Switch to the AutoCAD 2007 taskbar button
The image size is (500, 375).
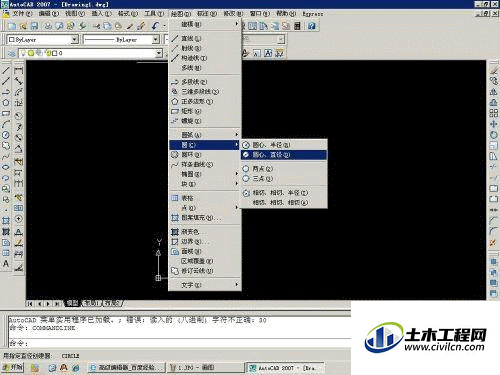point(285,368)
